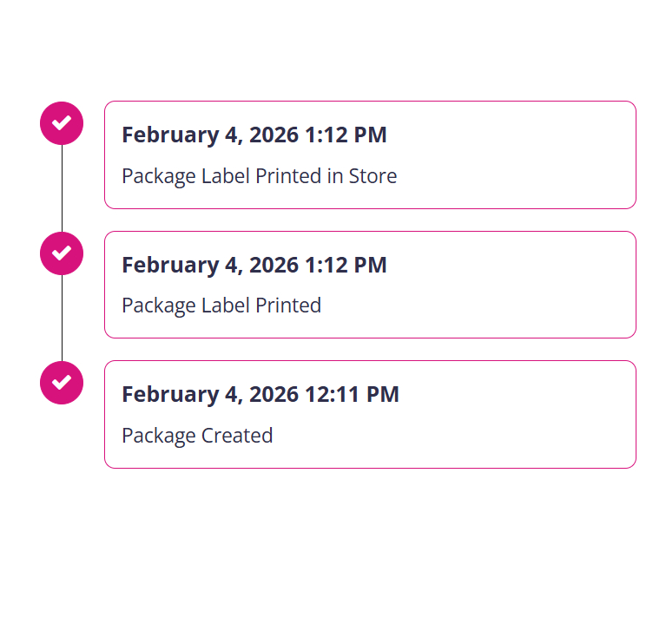Click 'Package Label Printed' text in second card

point(221,306)
